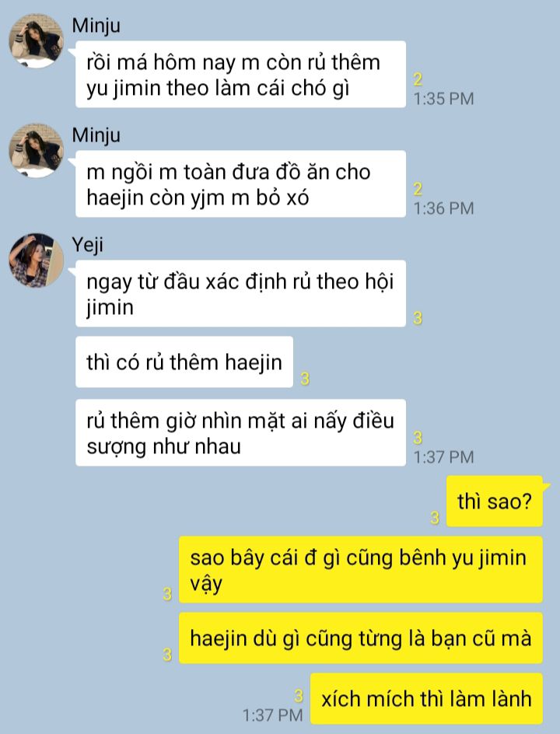Tap the 1:37 PM timestamp under Yeji's messages
Viewport: 560px width, 734px height.
443,457
